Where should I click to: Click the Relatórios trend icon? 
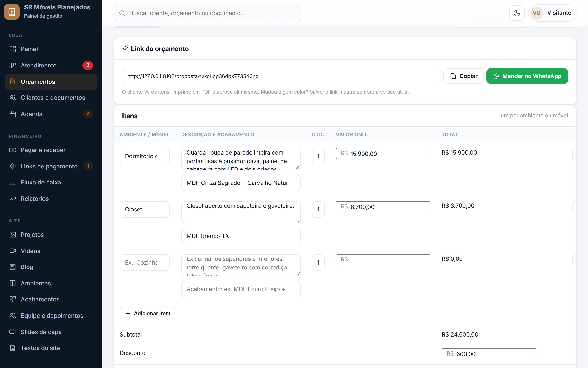point(13,199)
